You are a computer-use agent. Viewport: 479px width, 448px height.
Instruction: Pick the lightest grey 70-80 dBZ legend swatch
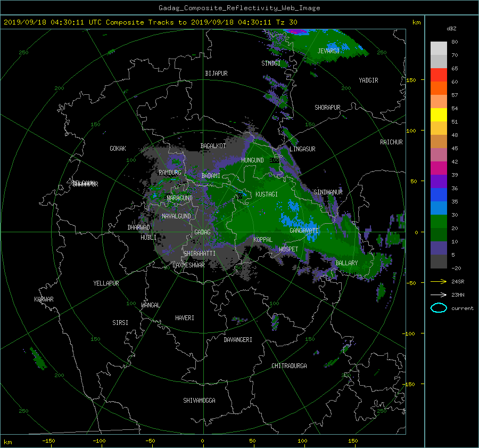(x=439, y=48)
